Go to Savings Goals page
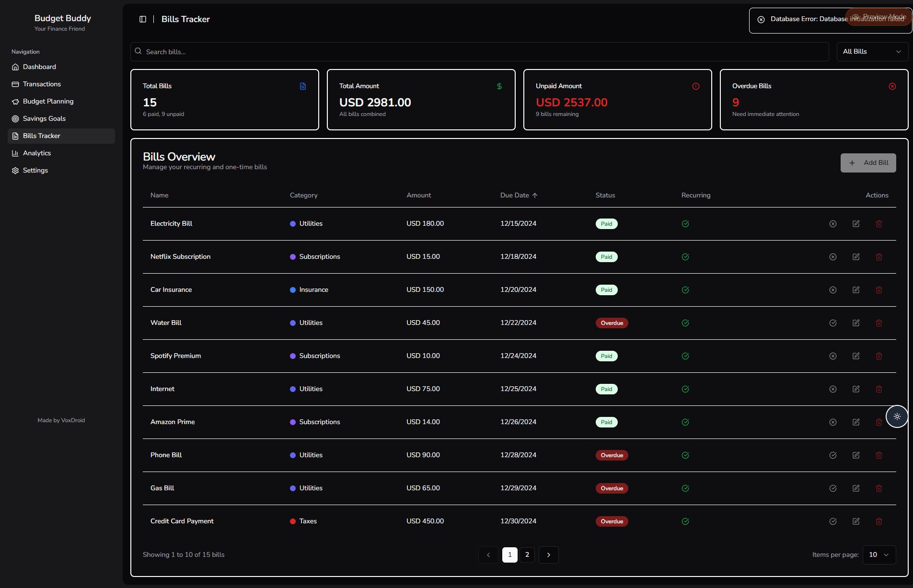The image size is (913, 588). pos(44,119)
